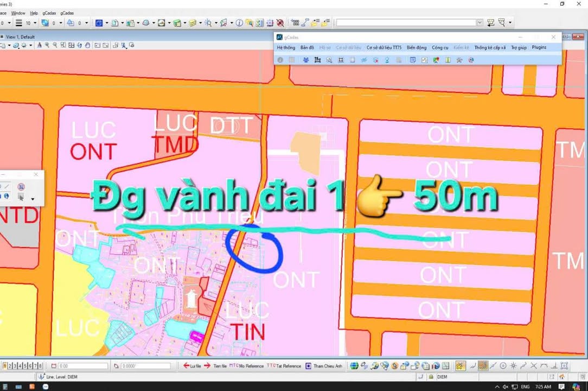
Task: Open the Window menu in the menu bar
Action: pos(18,12)
